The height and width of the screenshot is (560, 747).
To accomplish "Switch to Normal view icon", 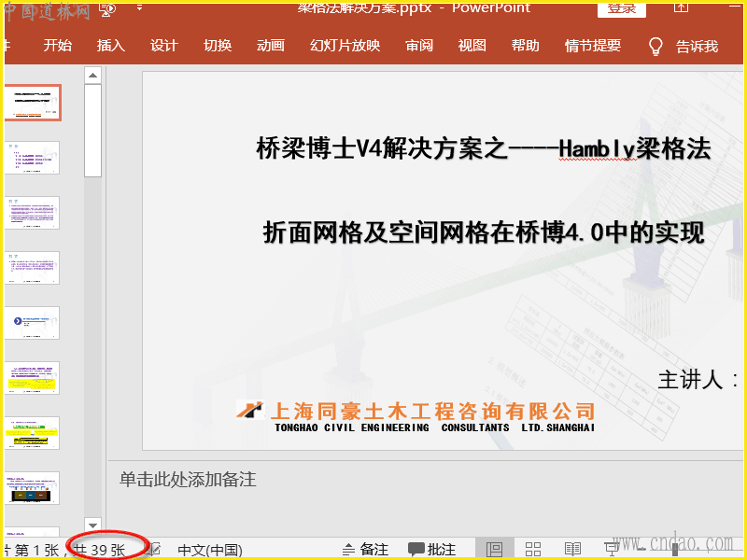I will [x=494, y=550].
